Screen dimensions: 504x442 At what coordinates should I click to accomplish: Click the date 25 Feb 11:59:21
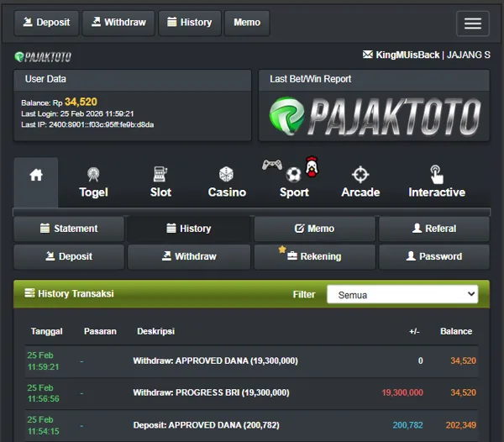tap(43, 361)
